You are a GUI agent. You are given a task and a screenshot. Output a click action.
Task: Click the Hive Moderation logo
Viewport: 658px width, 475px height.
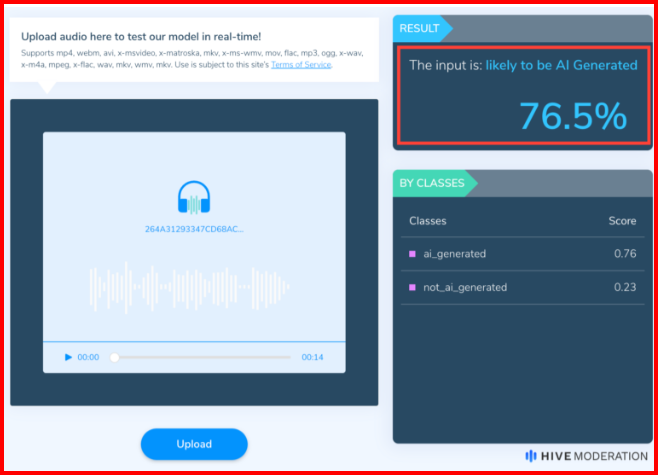[586, 455]
